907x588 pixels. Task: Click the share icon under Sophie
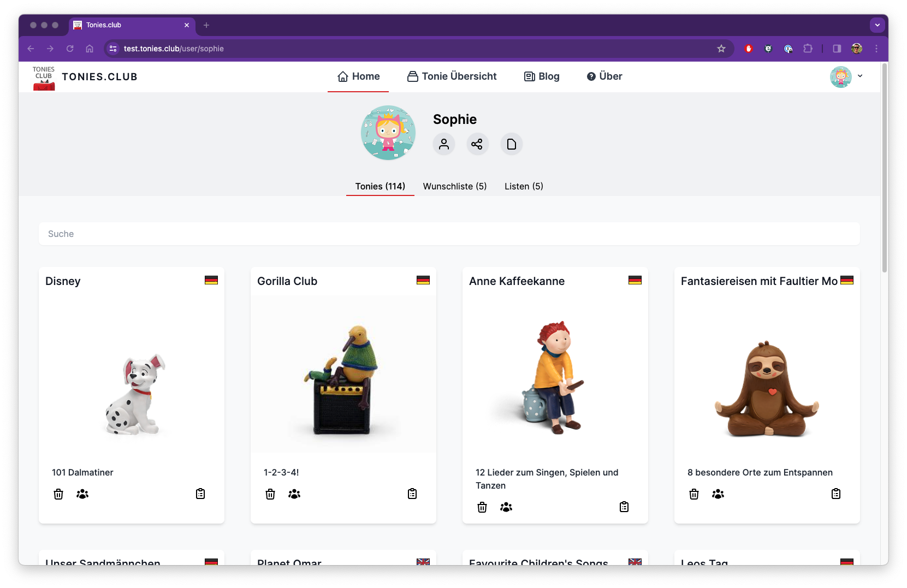pos(477,144)
